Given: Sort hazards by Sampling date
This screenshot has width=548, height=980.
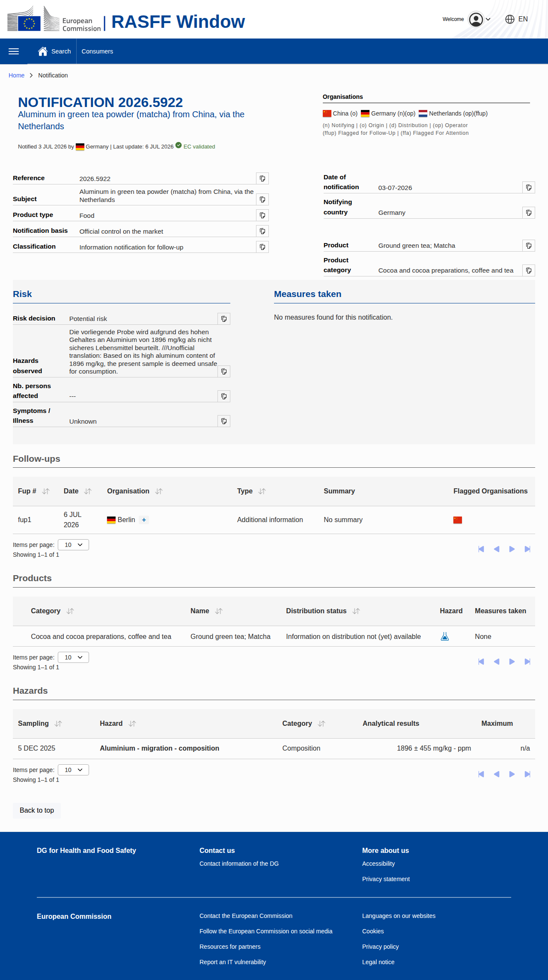Looking at the screenshot, I should point(58,724).
